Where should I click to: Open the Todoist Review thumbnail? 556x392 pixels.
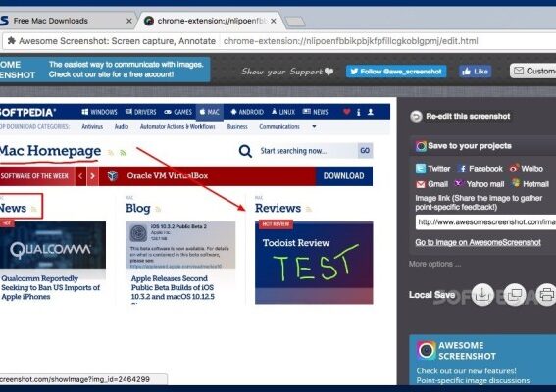coord(314,263)
